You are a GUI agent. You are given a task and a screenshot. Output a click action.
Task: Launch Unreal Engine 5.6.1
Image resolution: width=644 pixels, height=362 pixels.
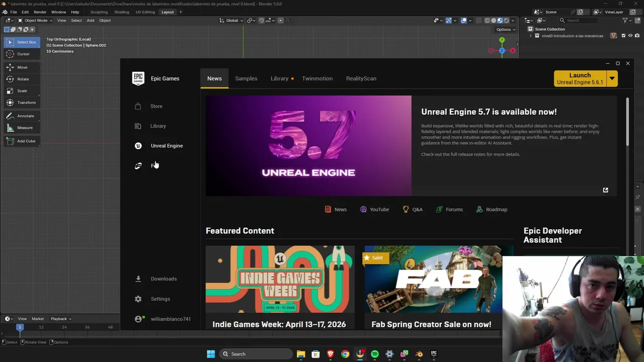point(580,78)
